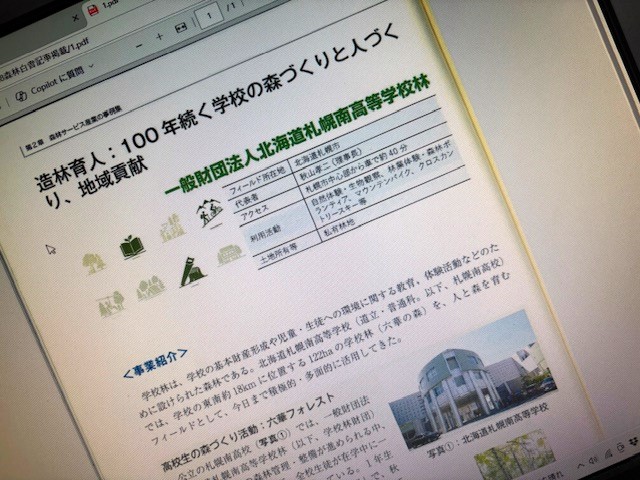This screenshot has height=480, width=640.
Task: Click the open book icon in document
Action: [132, 247]
